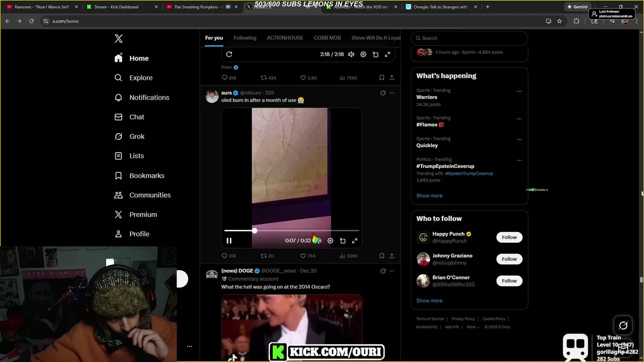This screenshot has height=362, width=644.
Task: Reply to surs post with 274 replies
Action: point(229,256)
